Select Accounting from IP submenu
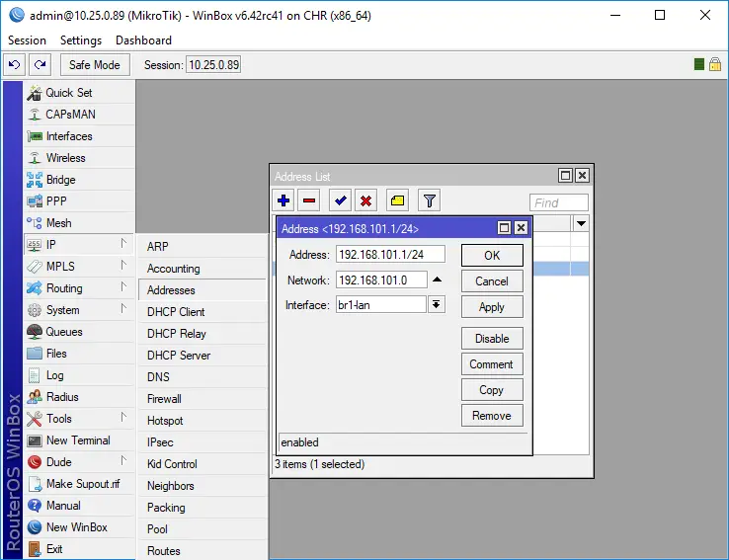The image size is (729, 560). coord(202,269)
